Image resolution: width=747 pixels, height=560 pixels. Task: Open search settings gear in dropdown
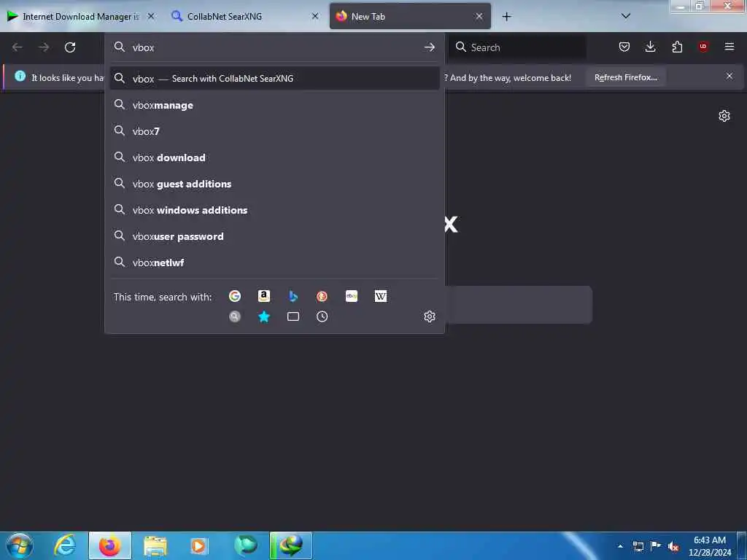point(430,316)
